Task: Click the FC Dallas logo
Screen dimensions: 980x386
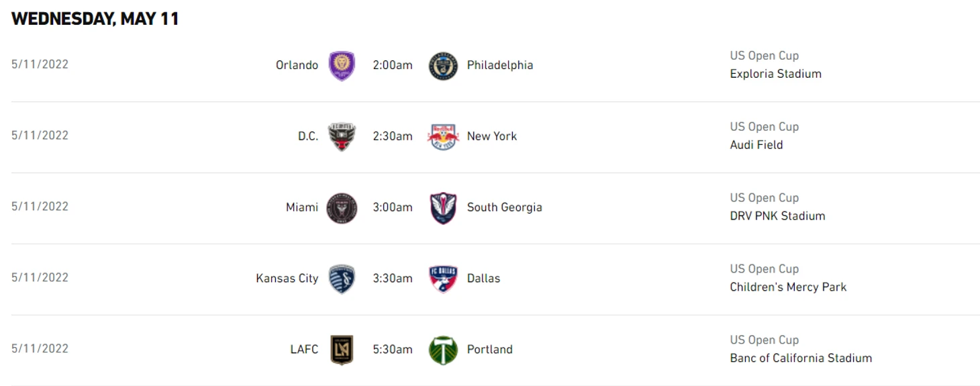Action: (x=443, y=279)
